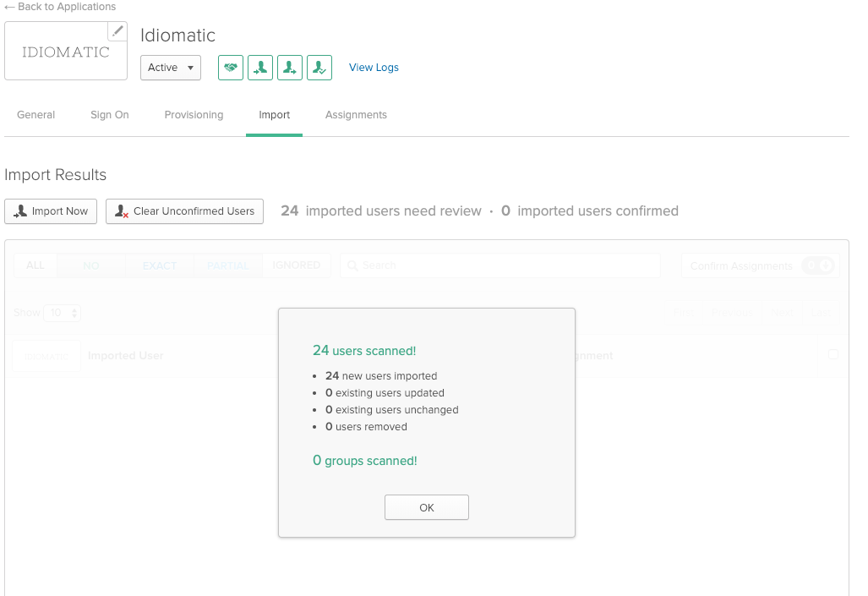The image size is (868, 596).
Task: Go back to Applications
Action: [60, 7]
